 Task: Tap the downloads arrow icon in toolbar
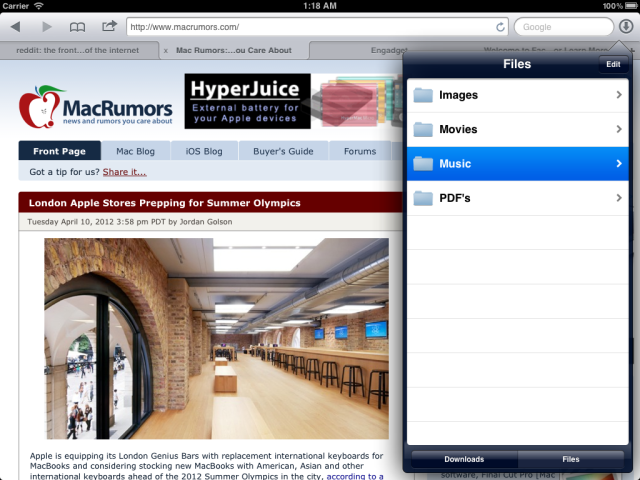(626, 27)
